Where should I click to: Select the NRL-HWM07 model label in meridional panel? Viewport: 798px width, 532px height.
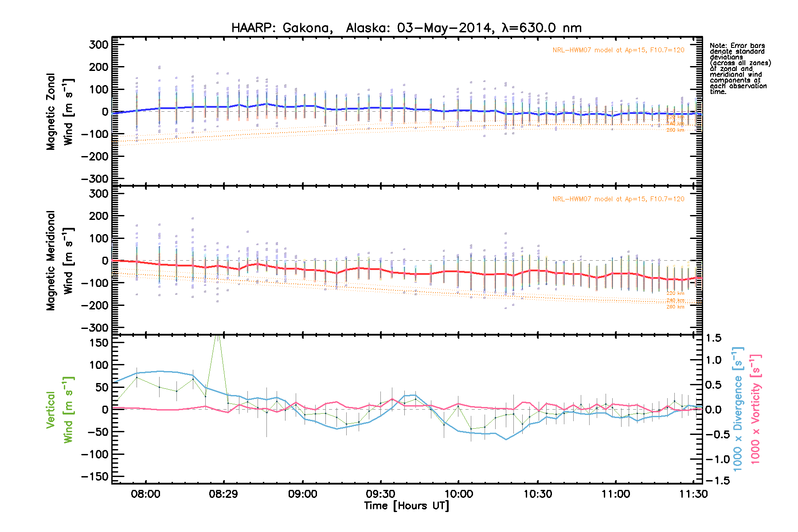pyautogui.click(x=618, y=199)
